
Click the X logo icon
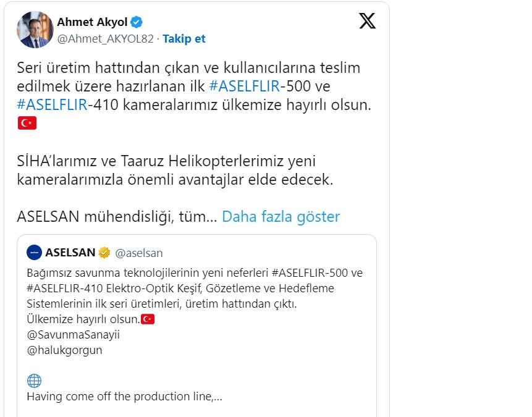[x=367, y=22]
